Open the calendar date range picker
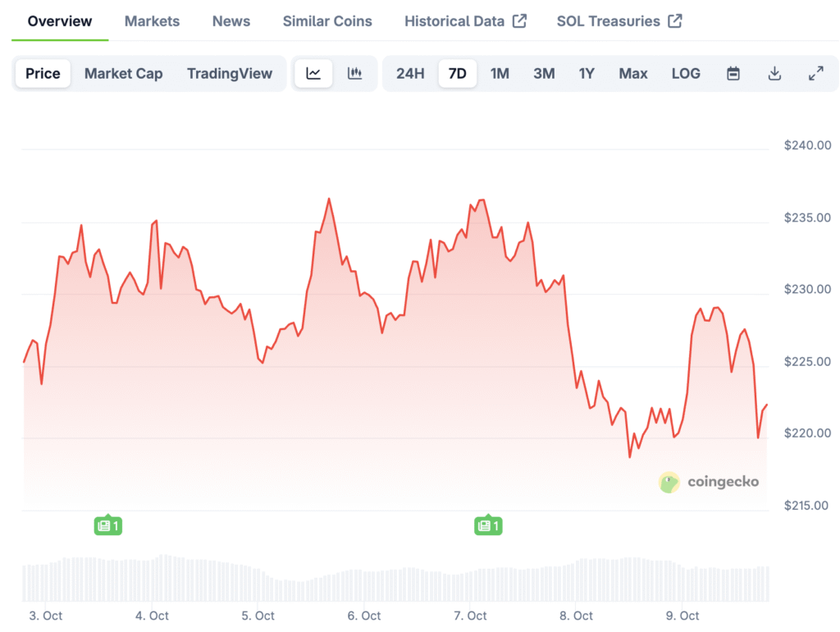840x632 pixels. (733, 74)
